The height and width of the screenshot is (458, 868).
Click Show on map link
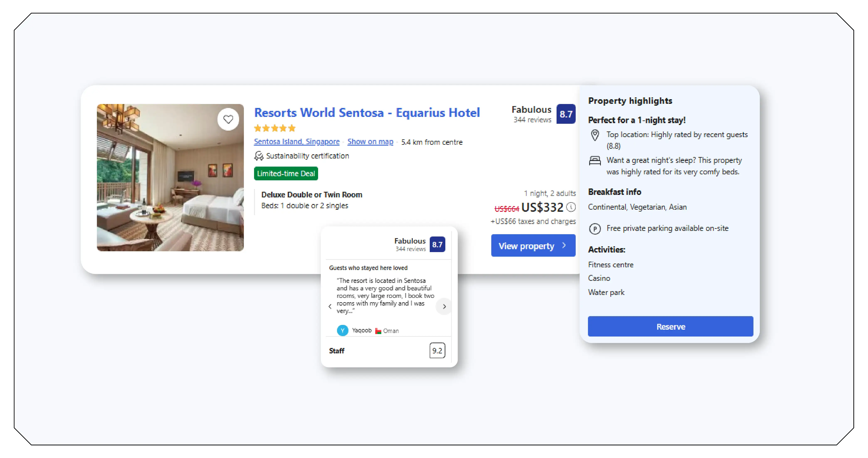370,142
